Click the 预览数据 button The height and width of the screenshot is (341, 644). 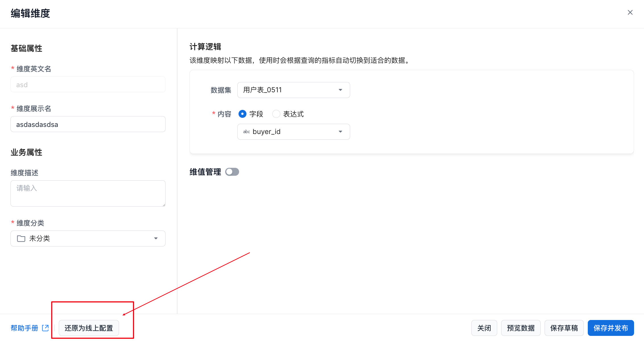click(520, 328)
